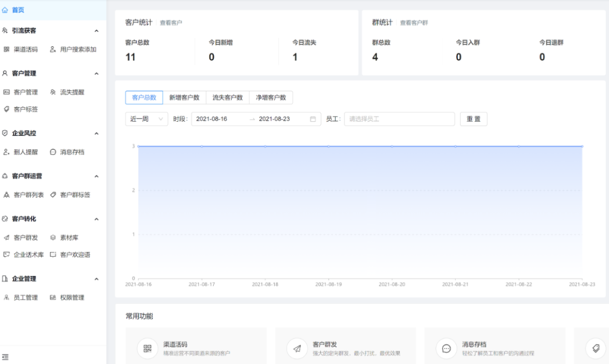Click the 客户标签 tag icon

(x=6, y=109)
